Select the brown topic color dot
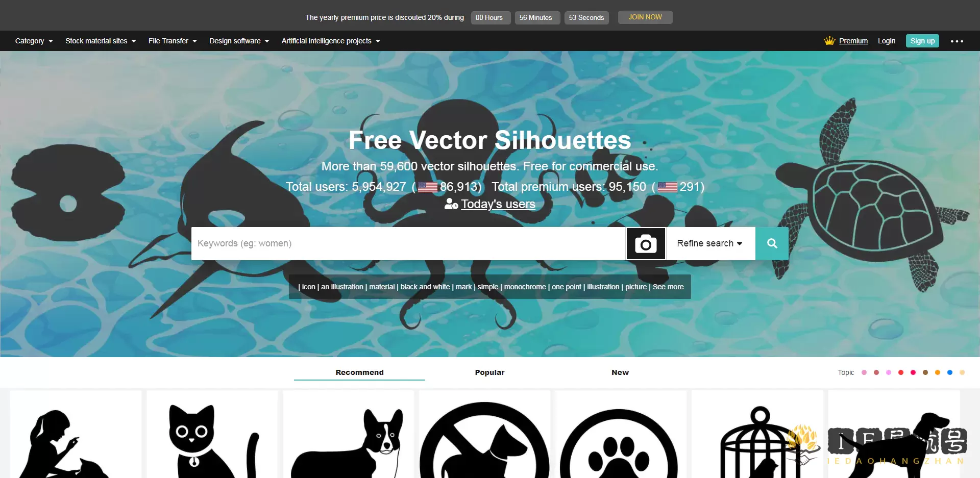 point(925,372)
